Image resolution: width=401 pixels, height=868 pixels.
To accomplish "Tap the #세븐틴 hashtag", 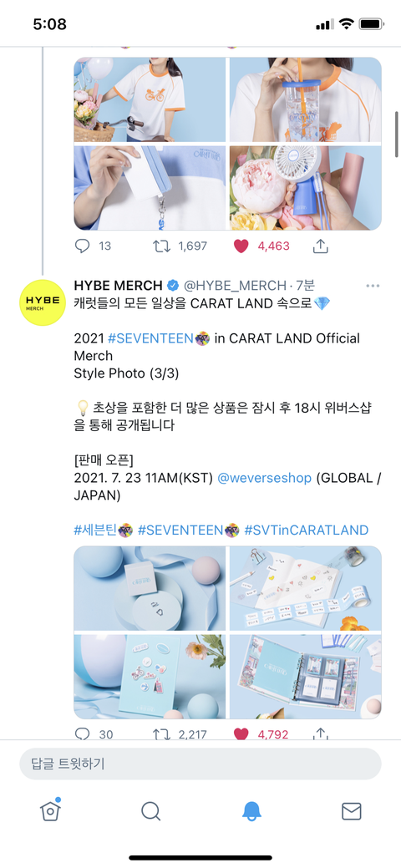I will [103, 530].
